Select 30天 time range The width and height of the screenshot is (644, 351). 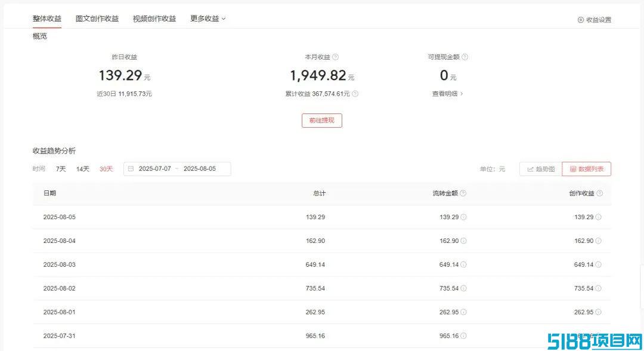[106, 169]
